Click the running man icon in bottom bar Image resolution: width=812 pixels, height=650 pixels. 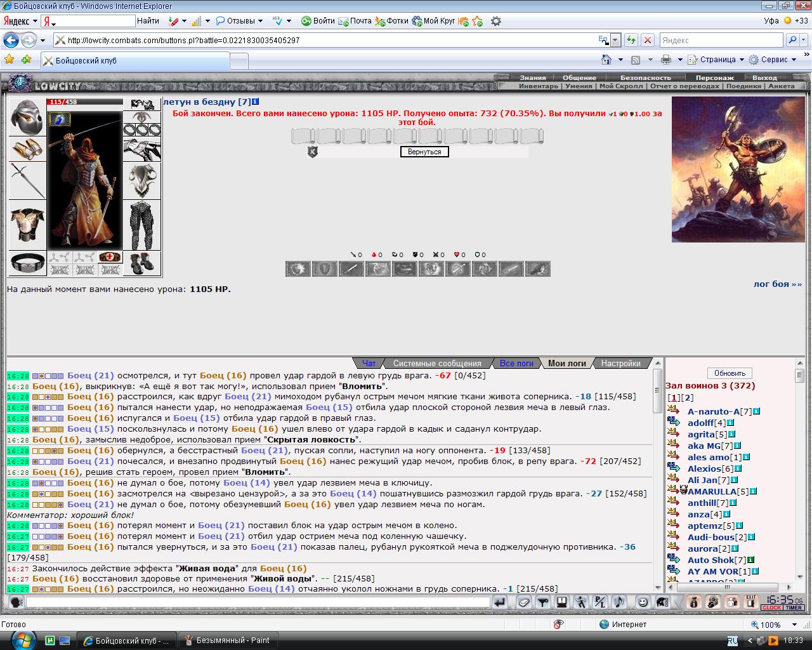[x=580, y=602]
